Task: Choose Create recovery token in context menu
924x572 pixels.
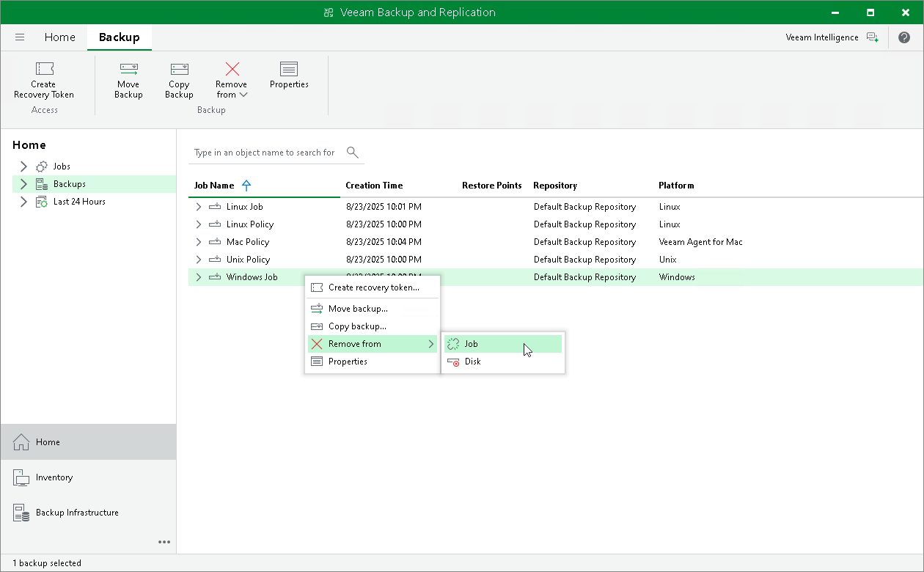Action: click(x=373, y=287)
